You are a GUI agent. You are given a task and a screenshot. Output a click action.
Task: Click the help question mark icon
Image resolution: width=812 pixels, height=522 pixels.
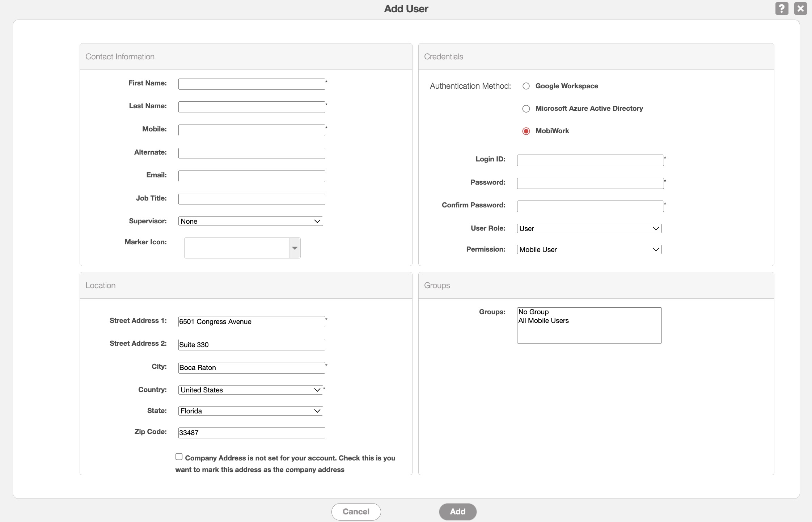(x=782, y=8)
